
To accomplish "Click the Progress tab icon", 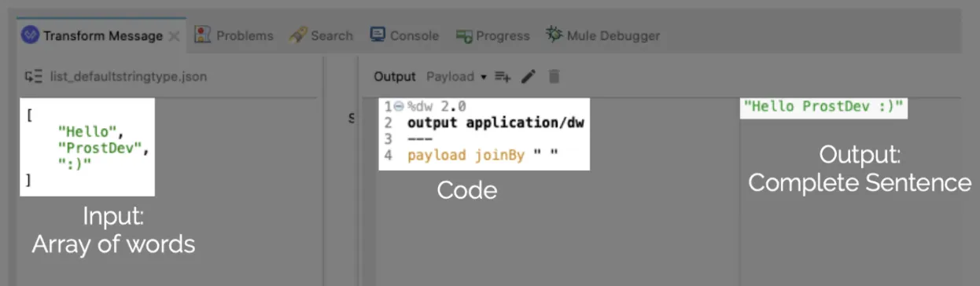I will [464, 36].
